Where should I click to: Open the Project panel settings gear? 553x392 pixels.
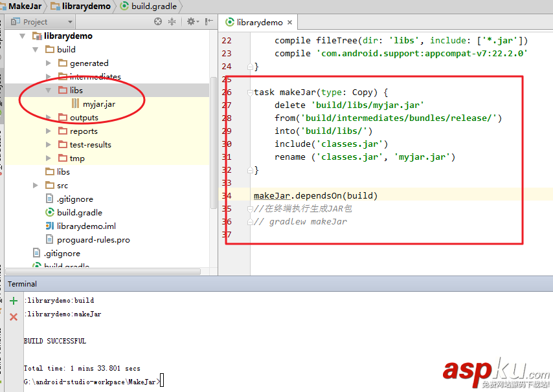click(191, 21)
